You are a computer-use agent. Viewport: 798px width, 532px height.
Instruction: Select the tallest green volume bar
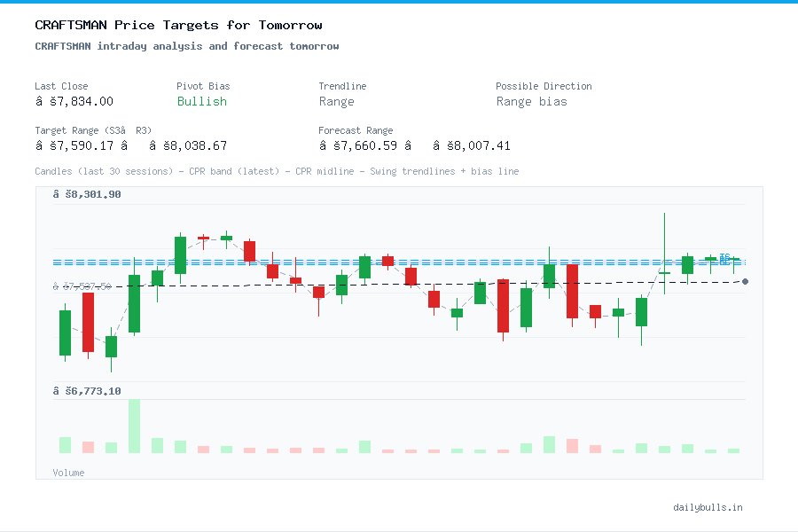[x=134, y=426]
